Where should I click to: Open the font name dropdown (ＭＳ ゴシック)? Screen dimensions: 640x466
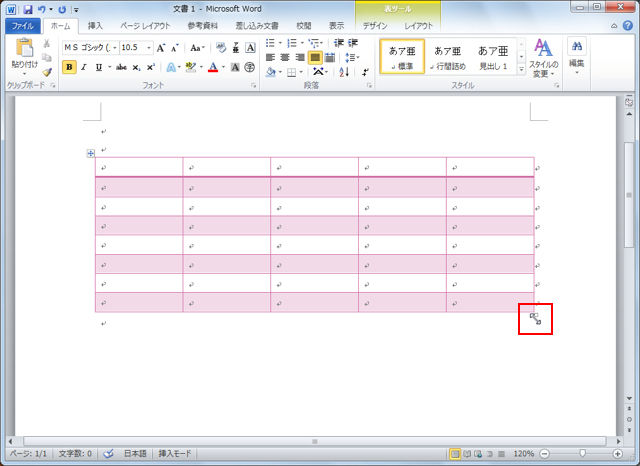[115, 48]
